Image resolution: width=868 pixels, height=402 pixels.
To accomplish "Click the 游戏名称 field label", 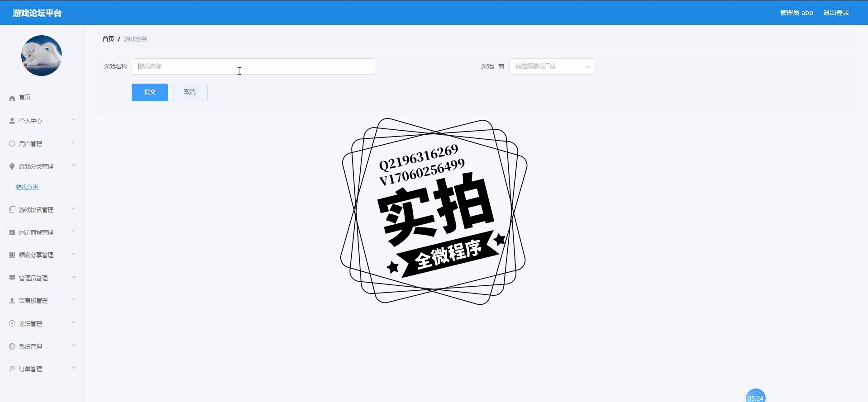I will coord(115,66).
